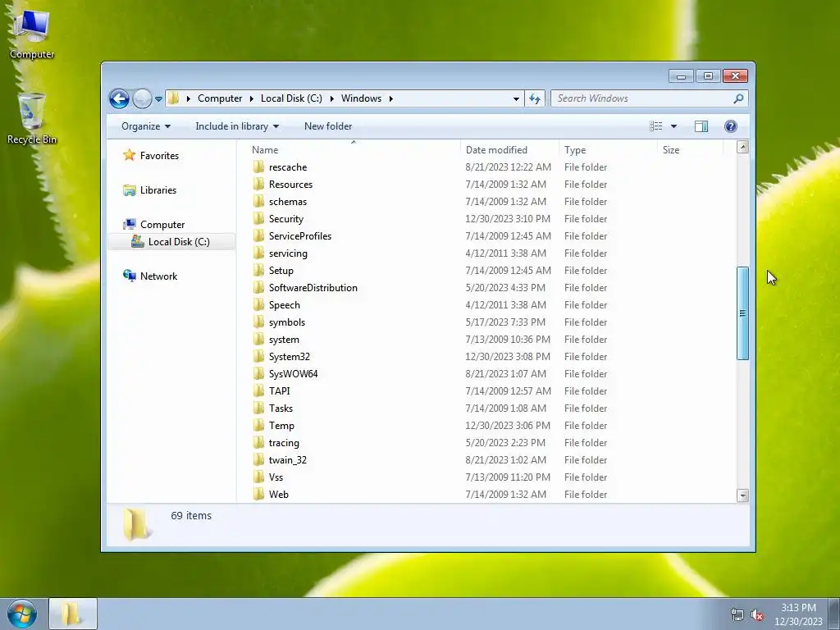Click the tracing folder name
Viewport: 840px width, 630px height.
[x=284, y=443]
